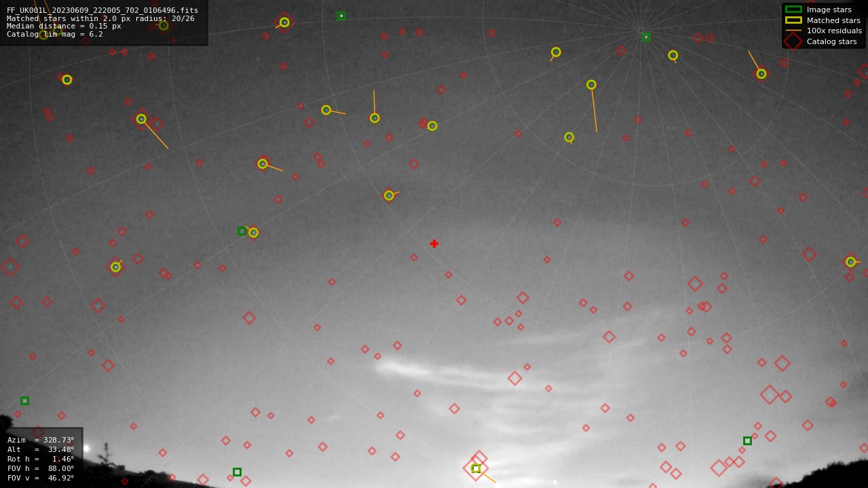The width and height of the screenshot is (868, 488).
Task: Click the 'FOV v = 46.92°' readout
Action: [41, 478]
